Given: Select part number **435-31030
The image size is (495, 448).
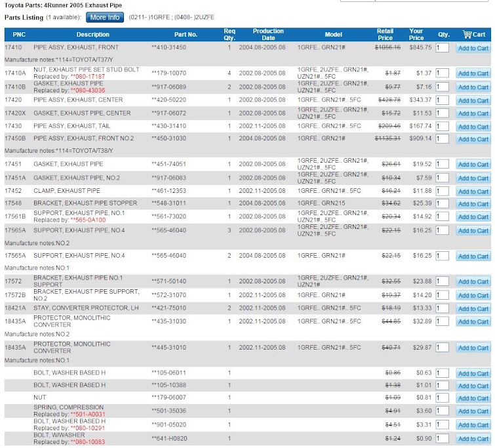Looking at the screenshot, I should [x=169, y=321].
